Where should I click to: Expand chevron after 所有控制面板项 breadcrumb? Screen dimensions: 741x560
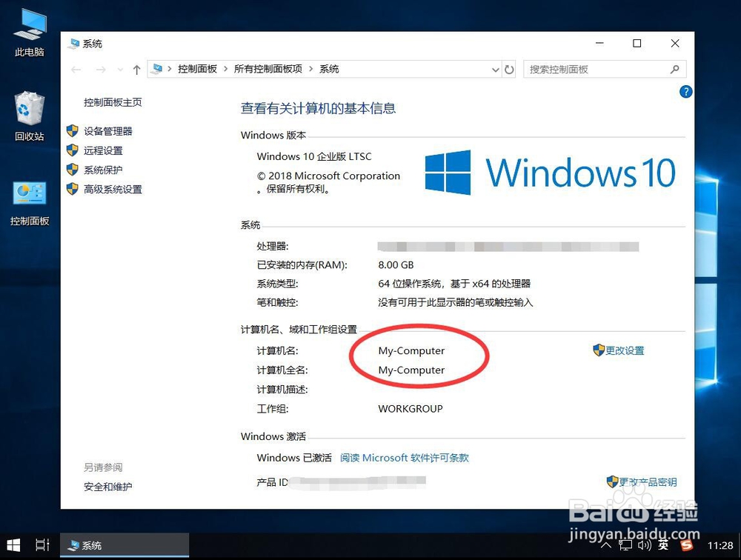coord(310,69)
